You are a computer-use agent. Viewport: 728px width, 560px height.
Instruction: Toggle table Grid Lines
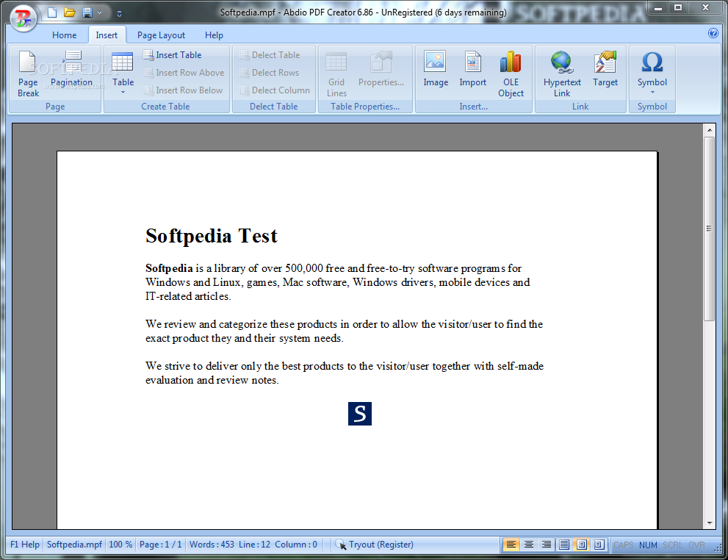(x=336, y=74)
